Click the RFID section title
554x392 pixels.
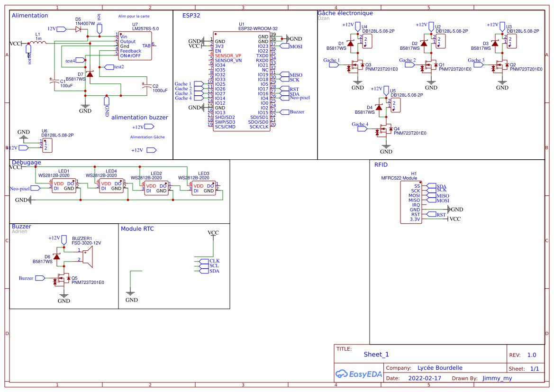[381, 165]
